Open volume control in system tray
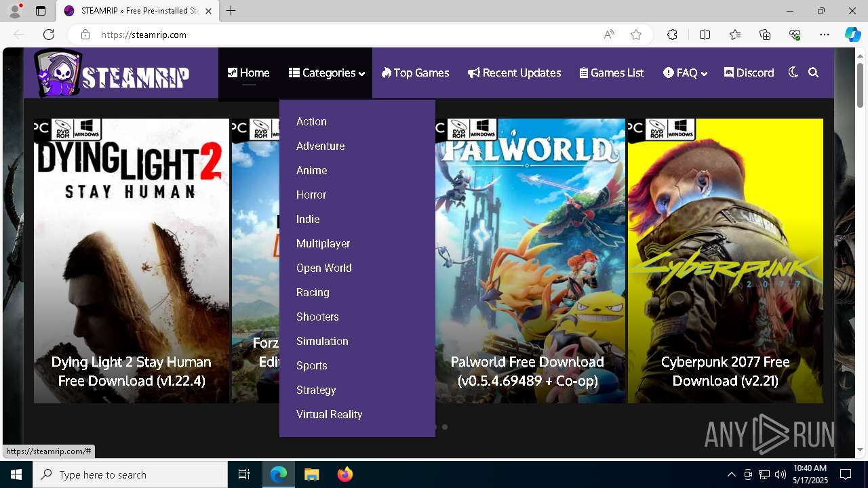This screenshot has width=868, height=488. pyautogui.click(x=780, y=474)
